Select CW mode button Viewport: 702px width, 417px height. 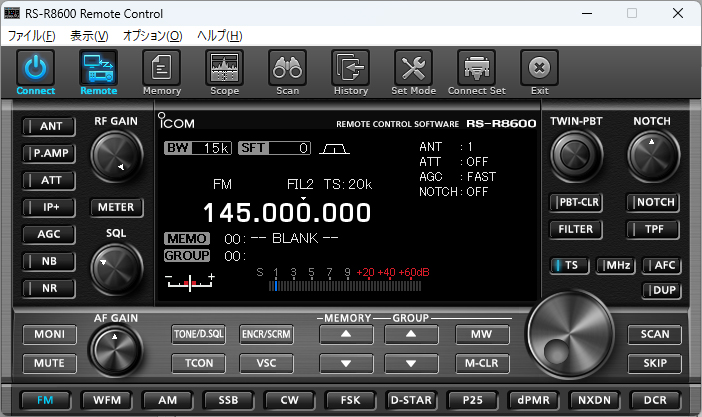[x=289, y=400]
